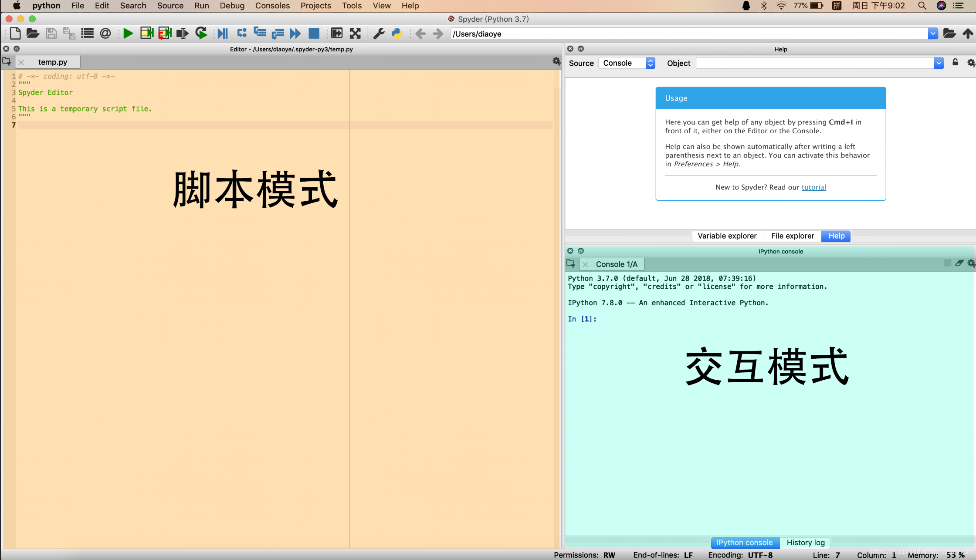Maximize current pane icon
Viewport: 976px width, 560px height.
tap(337, 34)
